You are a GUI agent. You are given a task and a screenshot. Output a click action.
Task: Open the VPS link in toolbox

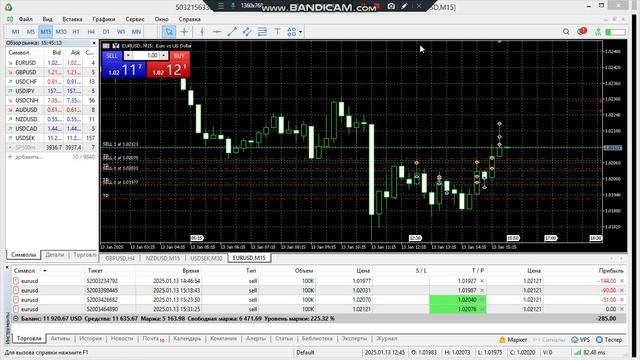(580, 340)
